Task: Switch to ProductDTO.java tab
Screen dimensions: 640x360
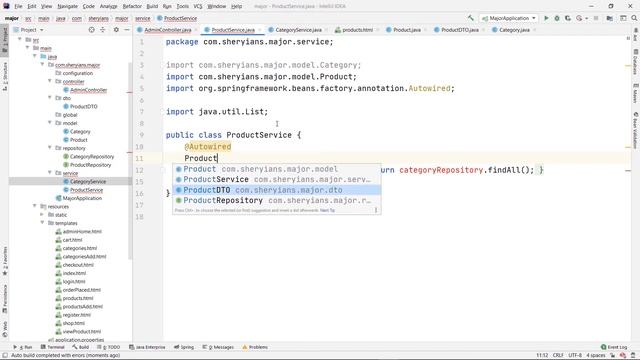Action: click(460, 30)
